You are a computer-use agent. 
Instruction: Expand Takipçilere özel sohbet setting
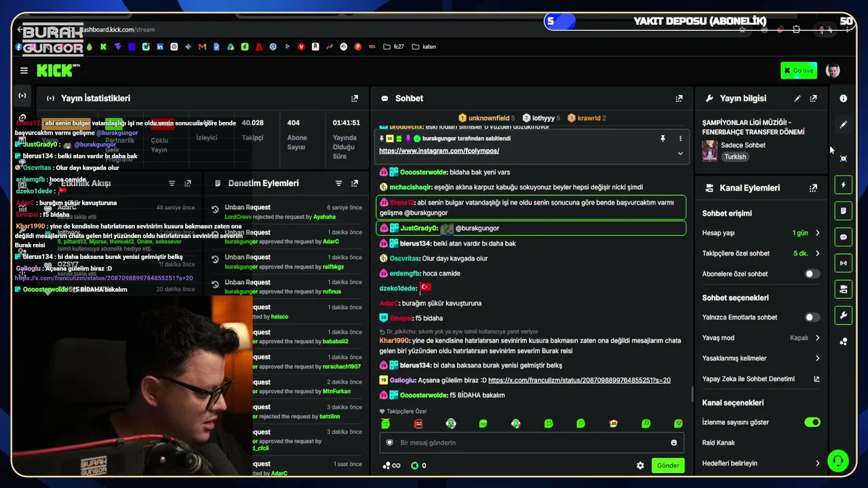point(761,253)
